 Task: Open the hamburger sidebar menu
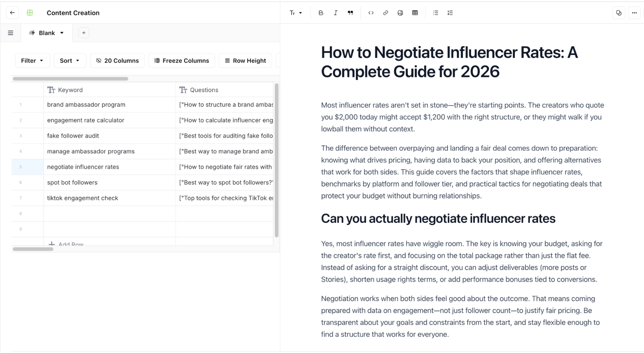pos(11,33)
